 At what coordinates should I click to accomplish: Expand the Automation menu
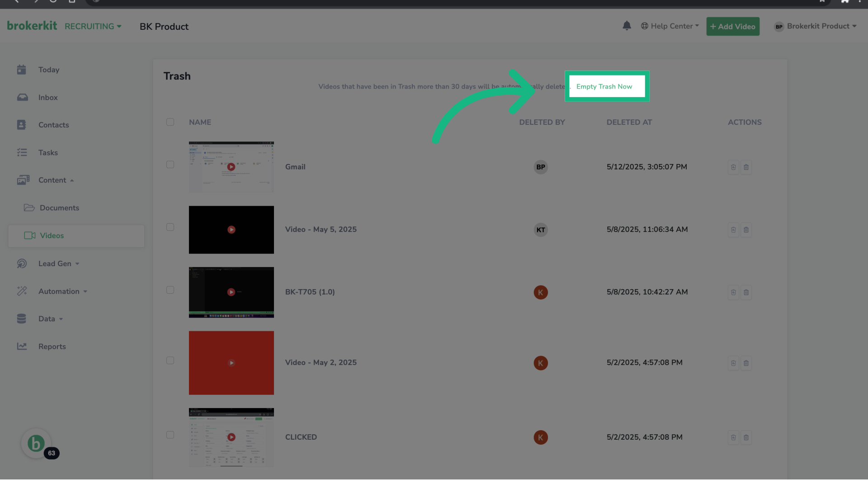click(63, 291)
